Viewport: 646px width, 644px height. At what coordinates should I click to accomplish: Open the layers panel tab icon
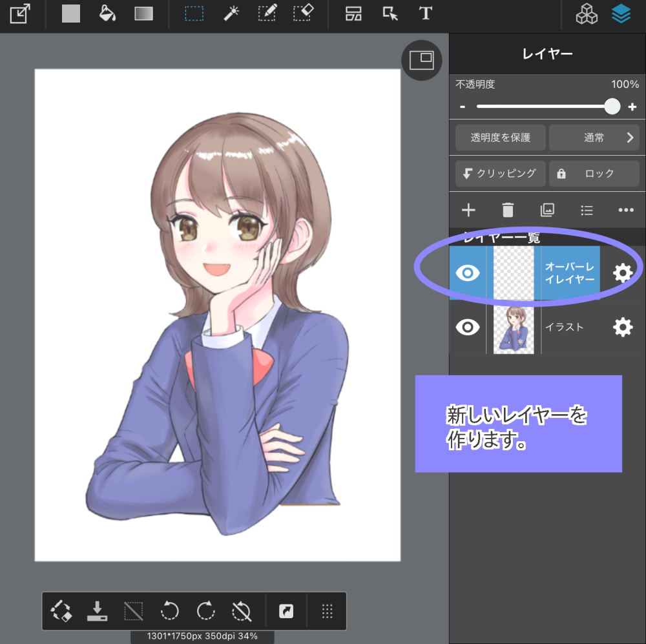pyautogui.click(x=621, y=14)
